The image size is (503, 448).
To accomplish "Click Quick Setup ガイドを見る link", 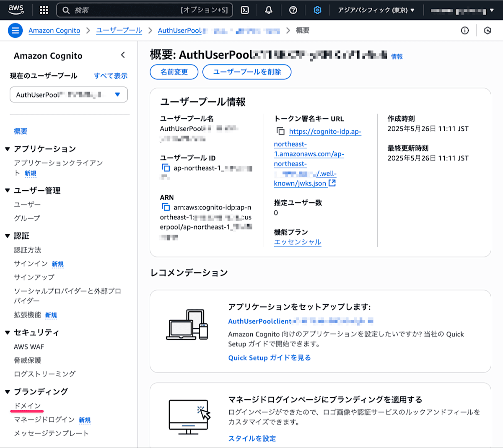I will coord(270,357).
